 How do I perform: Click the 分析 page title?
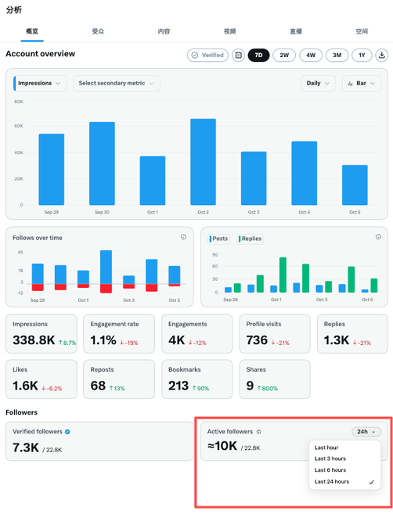tap(14, 10)
